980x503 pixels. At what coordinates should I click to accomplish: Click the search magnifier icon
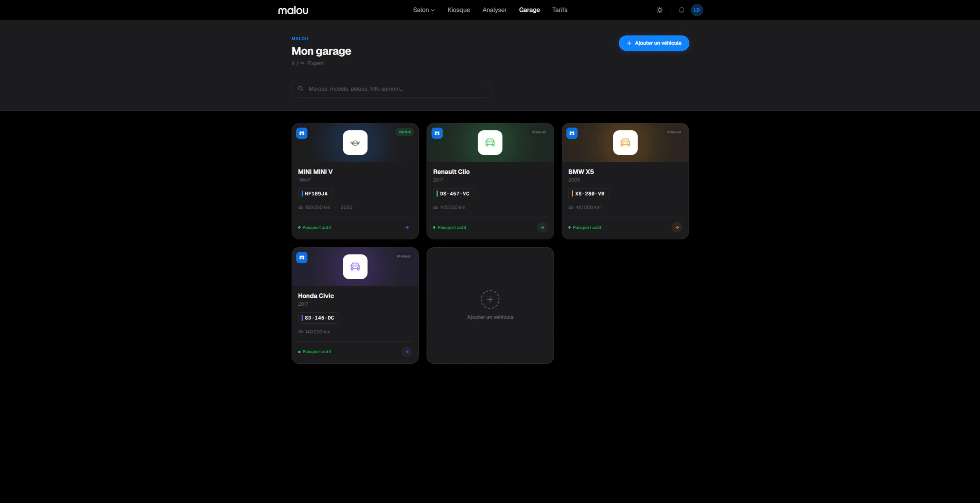(x=300, y=89)
